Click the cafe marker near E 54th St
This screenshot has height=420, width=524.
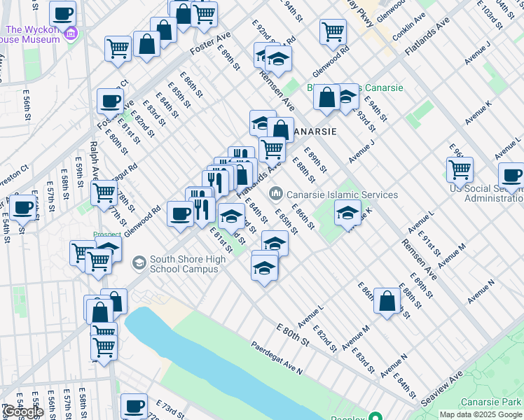pos(22,211)
